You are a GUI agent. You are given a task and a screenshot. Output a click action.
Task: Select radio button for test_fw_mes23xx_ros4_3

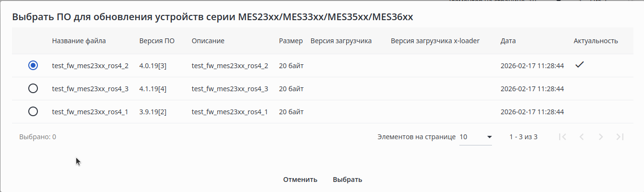click(x=33, y=89)
